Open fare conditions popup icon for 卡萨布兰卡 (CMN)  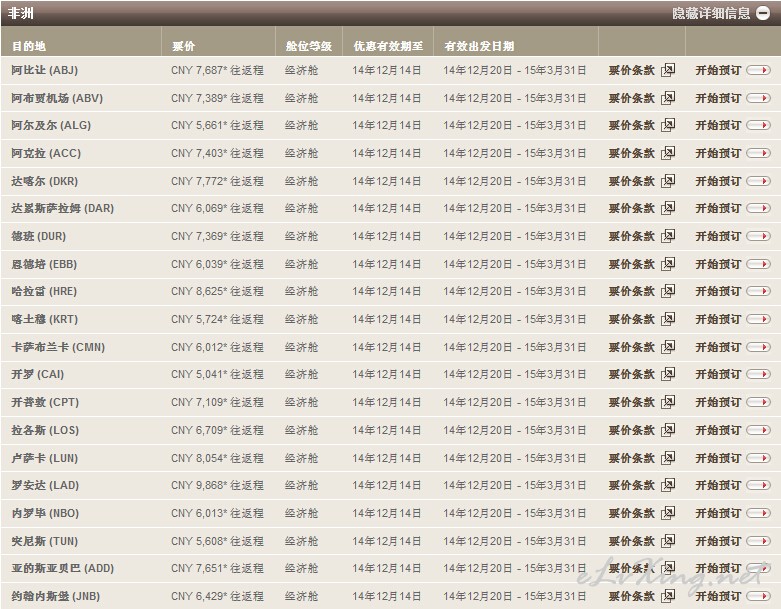(668, 347)
